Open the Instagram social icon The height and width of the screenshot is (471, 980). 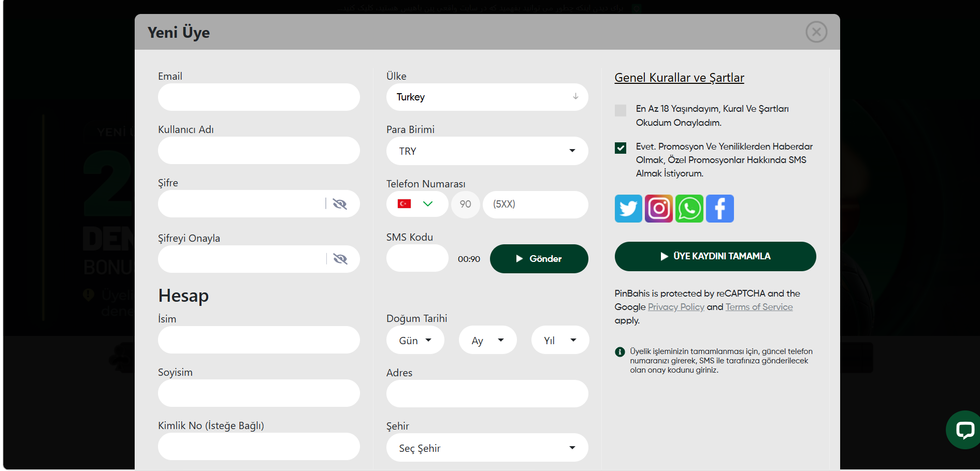659,209
